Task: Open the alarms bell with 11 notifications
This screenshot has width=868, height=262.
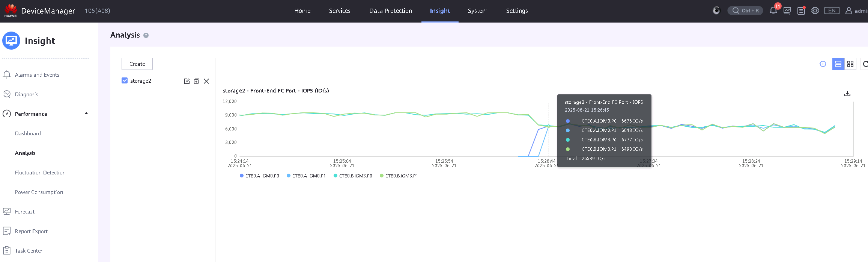Action: pyautogui.click(x=773, y=11)
